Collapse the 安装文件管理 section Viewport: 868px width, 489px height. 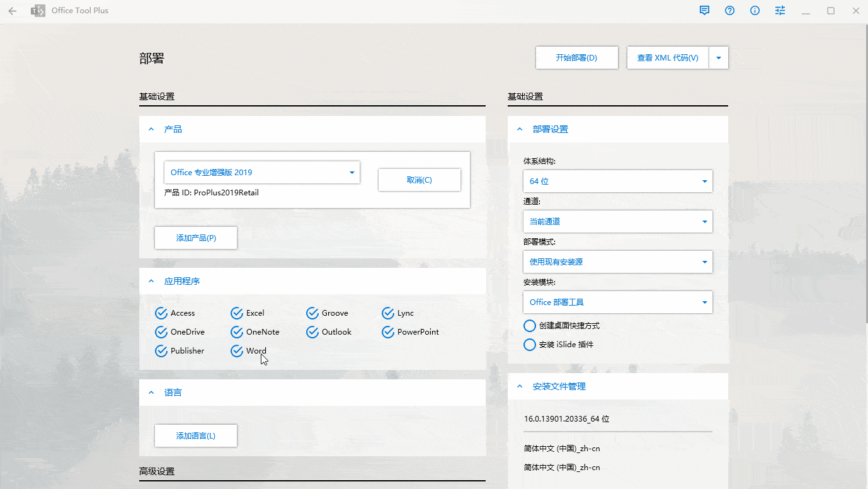(x=520, y=386)
